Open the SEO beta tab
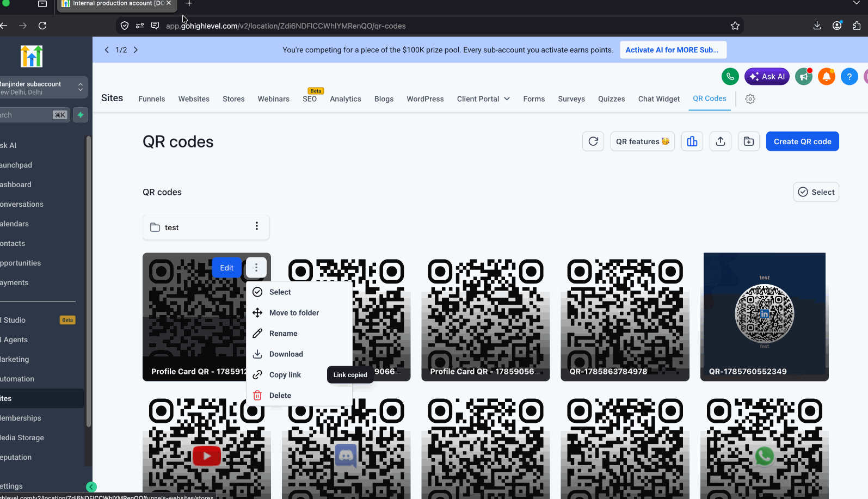Viewport: 868px width, 499px height. tap(310, 99)
